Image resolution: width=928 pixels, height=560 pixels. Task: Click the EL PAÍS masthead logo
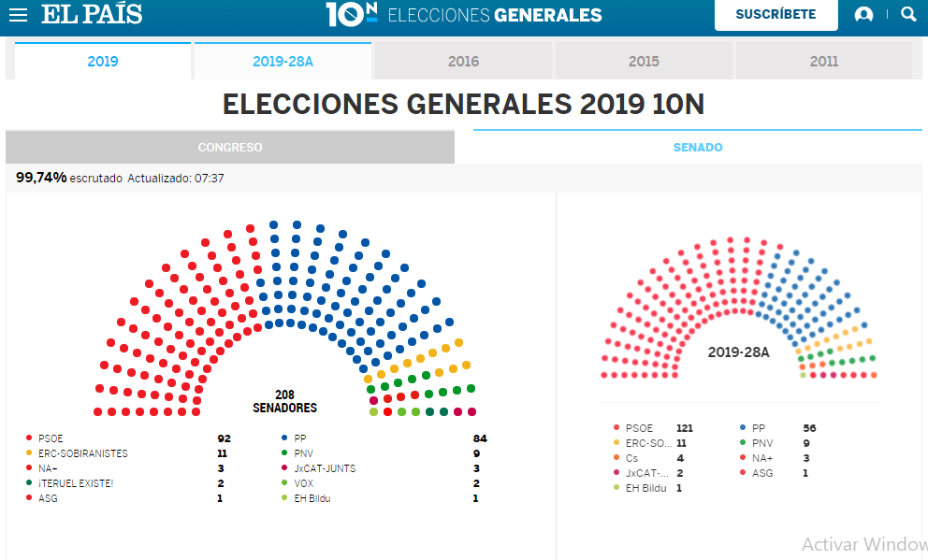pyautogui.click(x=93, y=14)
